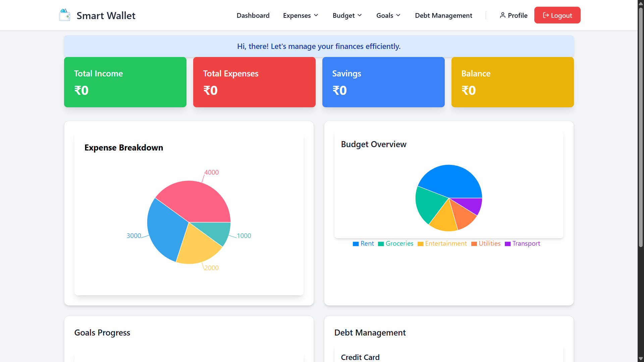Viewport: 644px width, 362px height.
Task: Open the Budget dropdown chevron
Action: point(360,15)
